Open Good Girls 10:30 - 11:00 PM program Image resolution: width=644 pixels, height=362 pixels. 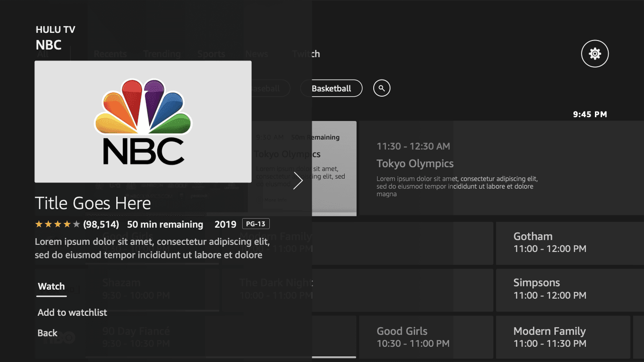click(426, 337)
